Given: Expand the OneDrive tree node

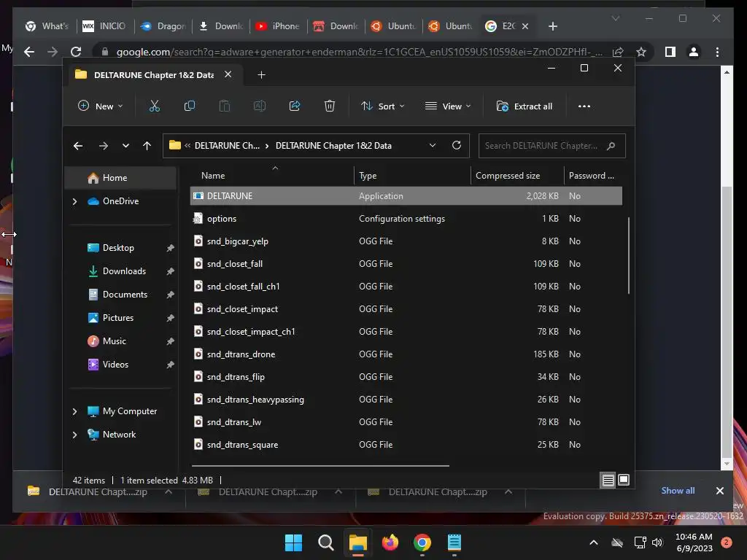Looking at the screenshot, I should point(75,201).
